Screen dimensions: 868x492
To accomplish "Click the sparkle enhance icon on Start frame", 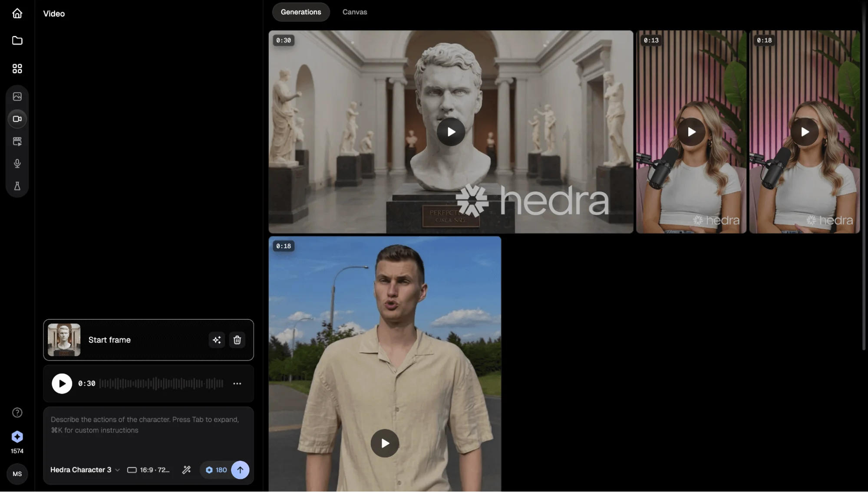I will [217, 340].
